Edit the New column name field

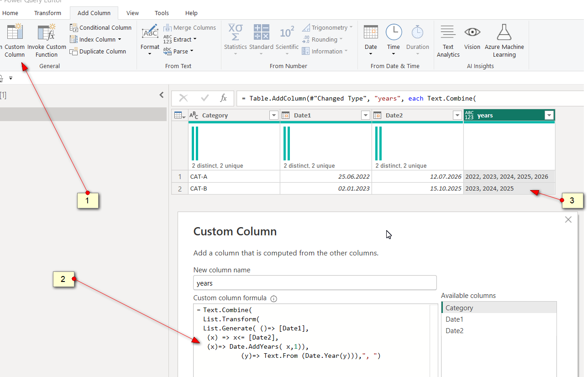[315, 283]
